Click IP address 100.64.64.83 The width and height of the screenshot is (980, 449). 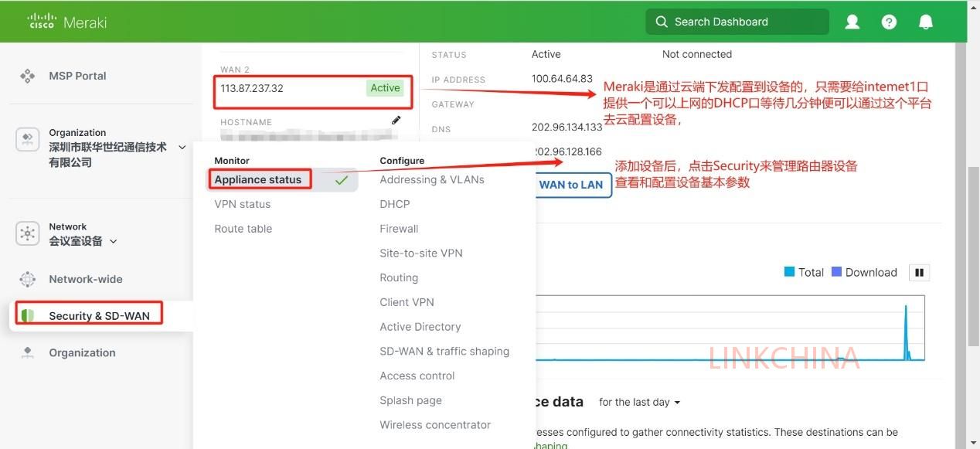pyautogui.click(x=562, y=79)
